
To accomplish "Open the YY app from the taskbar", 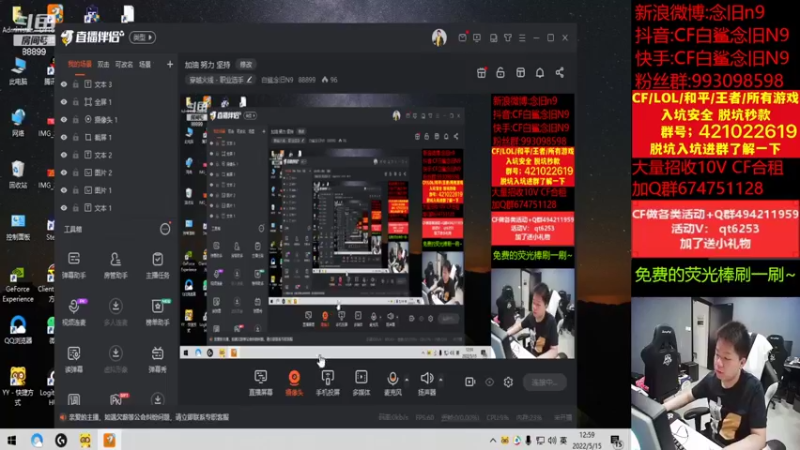I will coord(85,440).
